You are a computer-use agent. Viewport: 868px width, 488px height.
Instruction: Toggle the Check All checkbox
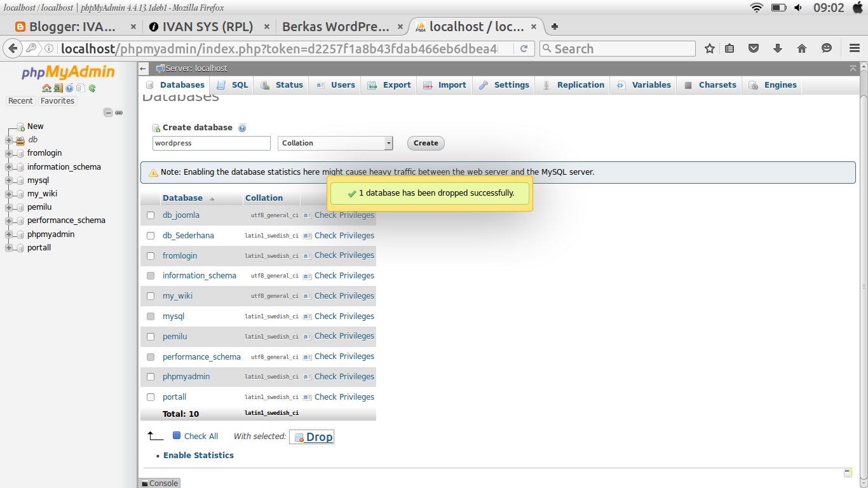point(177,436)
